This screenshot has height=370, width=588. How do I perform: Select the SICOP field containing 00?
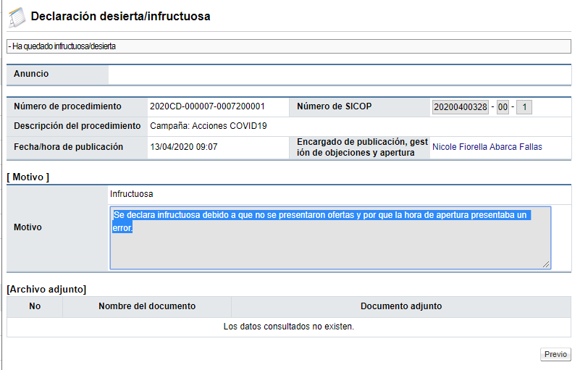(503, 107)
